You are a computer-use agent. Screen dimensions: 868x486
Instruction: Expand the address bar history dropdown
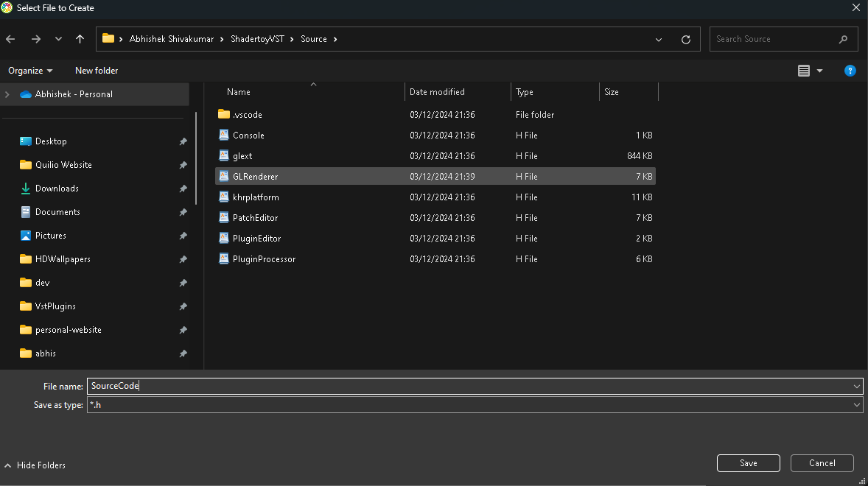[x=659, y=39]
